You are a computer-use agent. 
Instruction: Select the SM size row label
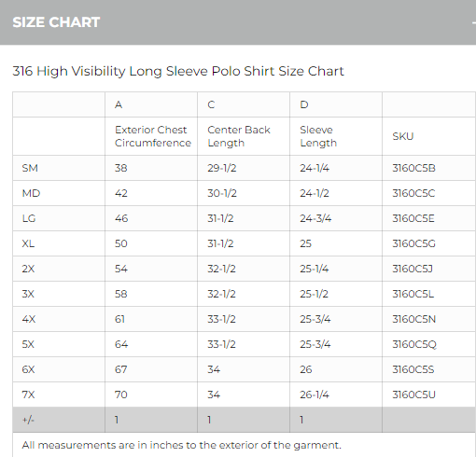tap(30, 168)
